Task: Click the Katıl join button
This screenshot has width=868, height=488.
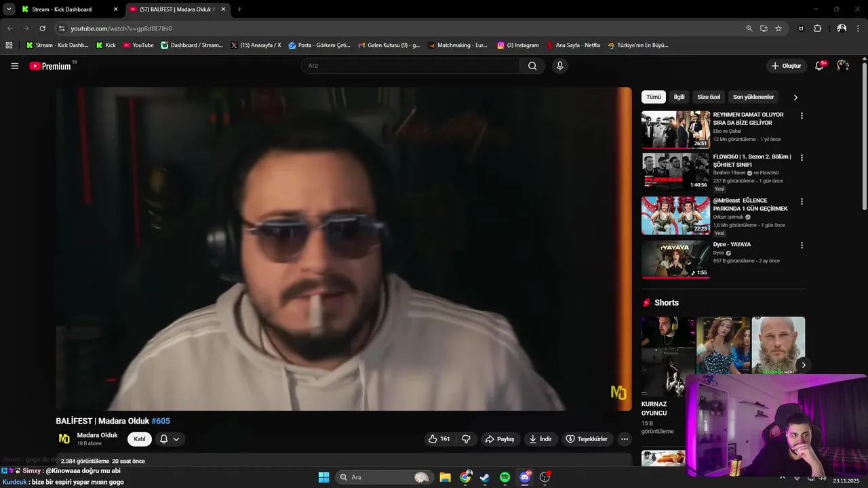Action: [x=140, y=439]
